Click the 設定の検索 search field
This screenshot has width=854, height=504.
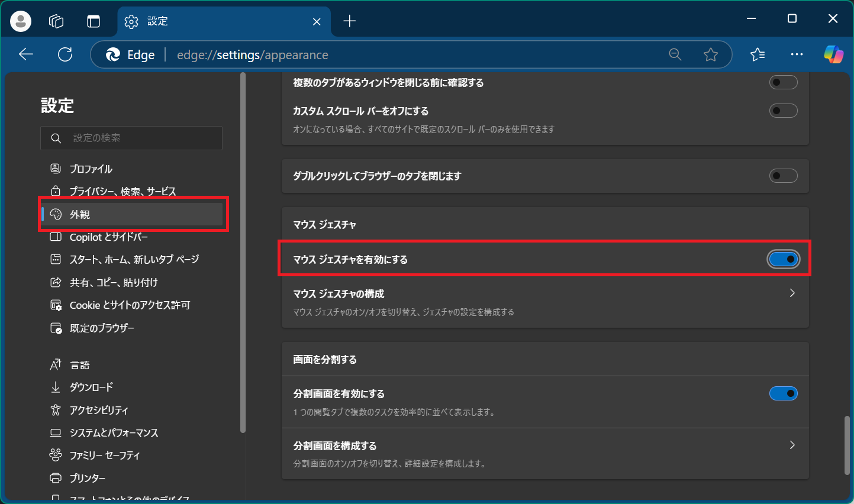pyautogui.click(x=131, y=138)
